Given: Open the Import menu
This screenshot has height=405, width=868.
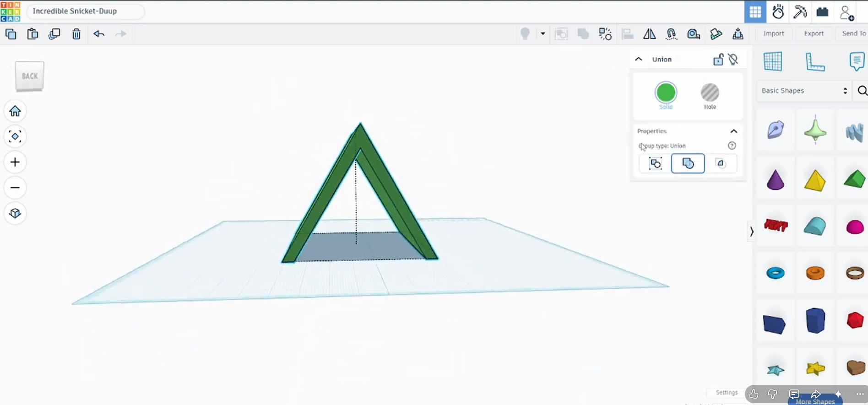Looking at the screenshot, I should pyautogui.click(x=774, y=33).
